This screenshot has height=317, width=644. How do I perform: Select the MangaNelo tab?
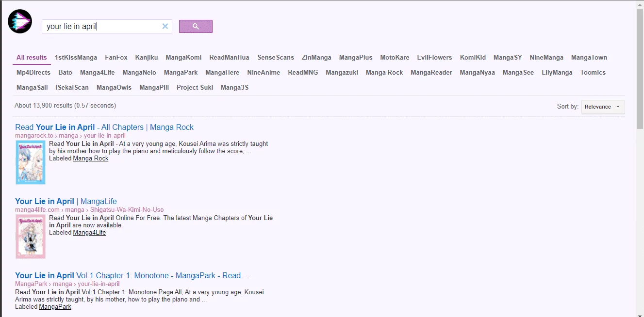click(139, 72)
